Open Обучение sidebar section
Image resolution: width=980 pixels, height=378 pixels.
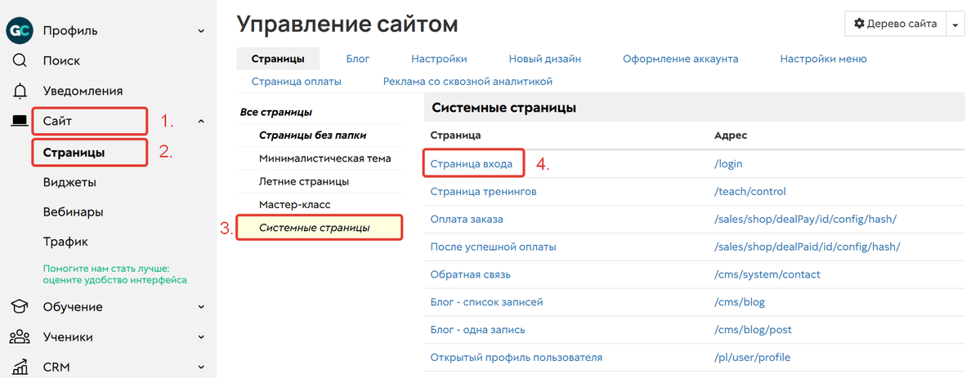click(73, 307)
